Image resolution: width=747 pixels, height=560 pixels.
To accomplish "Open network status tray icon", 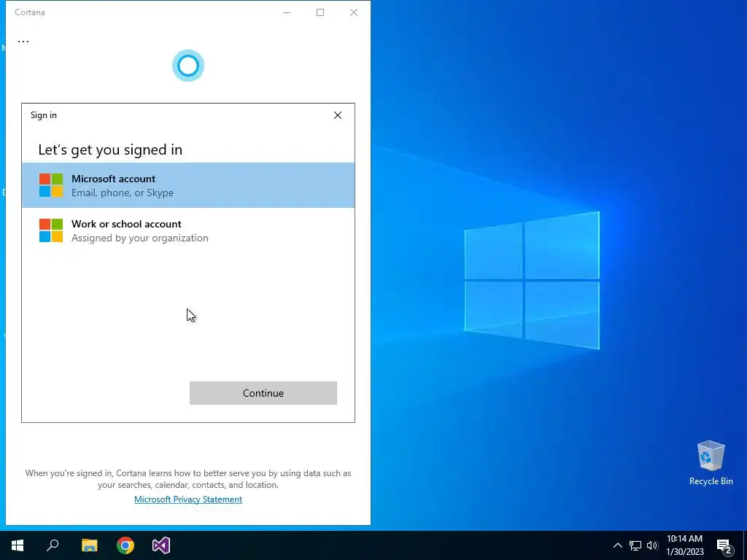I will point(635,545).
